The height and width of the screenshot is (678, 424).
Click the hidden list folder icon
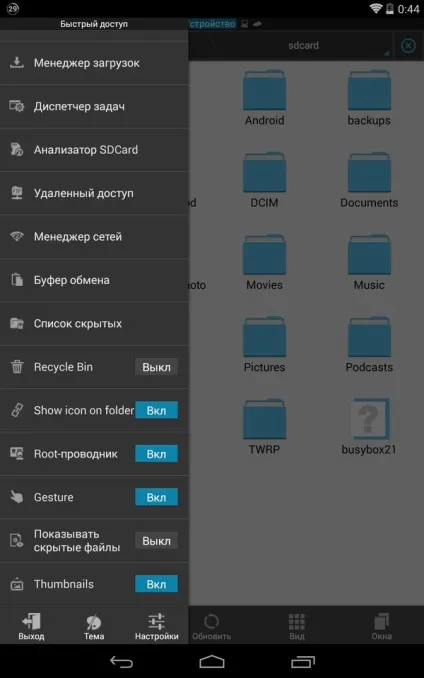[17, 323]
